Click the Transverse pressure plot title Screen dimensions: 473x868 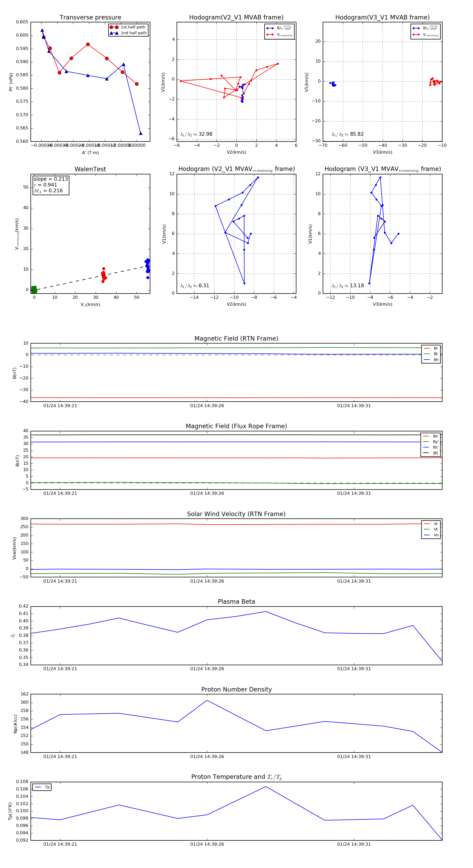point(90,18)
